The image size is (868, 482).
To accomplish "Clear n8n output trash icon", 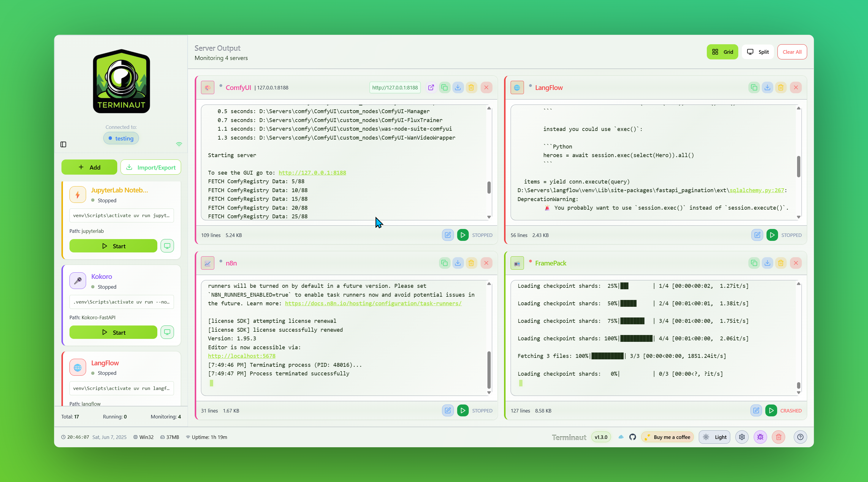I will tap(471, 263).
